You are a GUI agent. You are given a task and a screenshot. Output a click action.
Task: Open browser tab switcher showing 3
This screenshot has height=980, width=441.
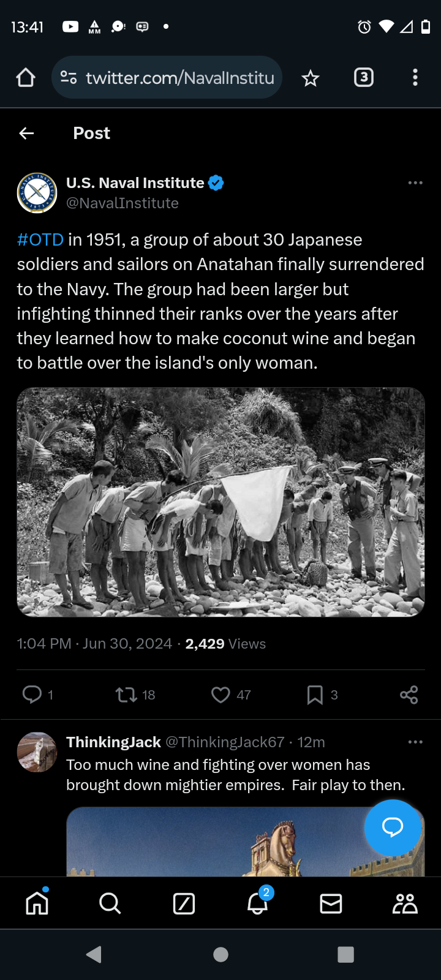[364, 77]
